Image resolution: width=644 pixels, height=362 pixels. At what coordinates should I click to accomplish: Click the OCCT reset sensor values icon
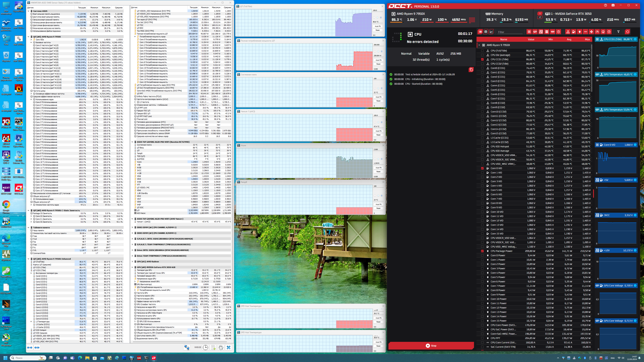pos(627,32)
